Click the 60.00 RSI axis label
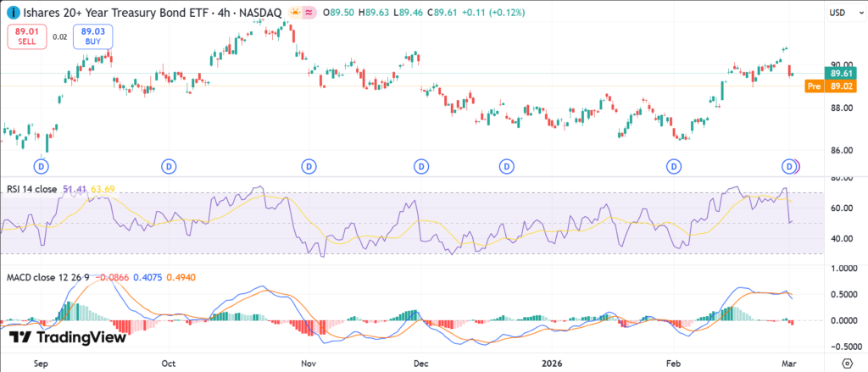 tap(840, 208)
